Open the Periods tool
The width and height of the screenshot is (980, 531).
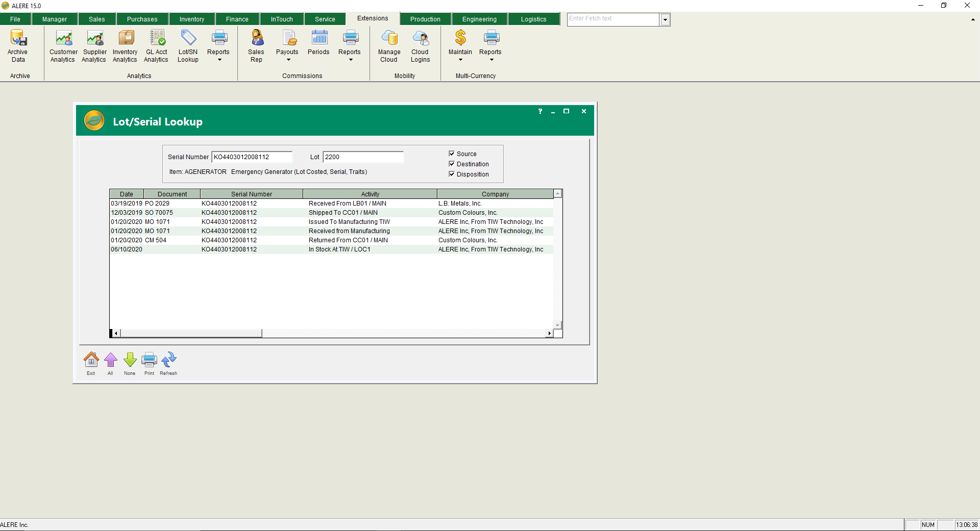[x=319, y=46]
